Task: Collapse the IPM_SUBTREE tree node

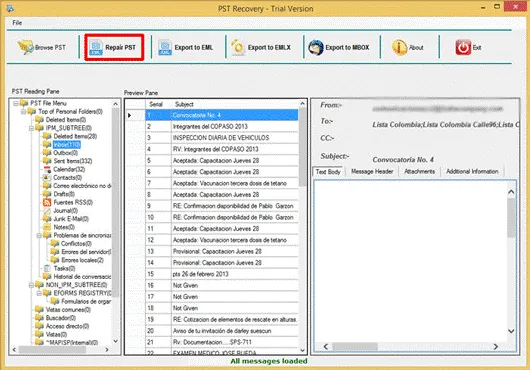Action: coord(31,128)
